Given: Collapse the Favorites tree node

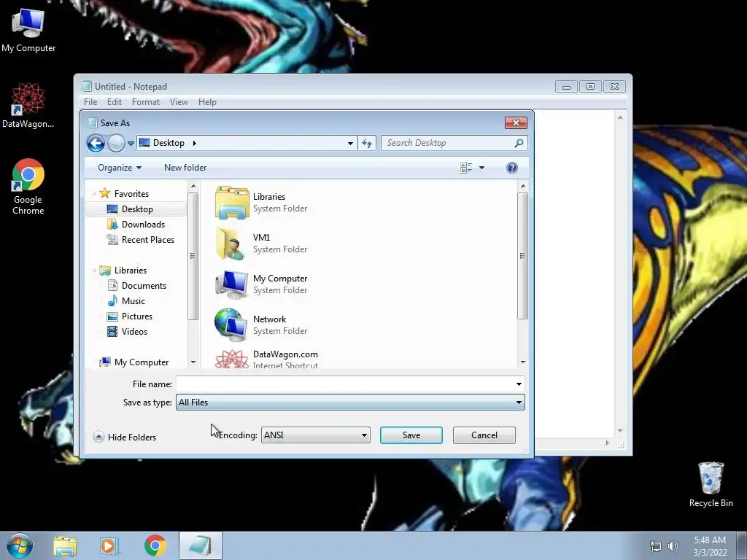Looking at the screenshot, I should [x=94, y=194].
